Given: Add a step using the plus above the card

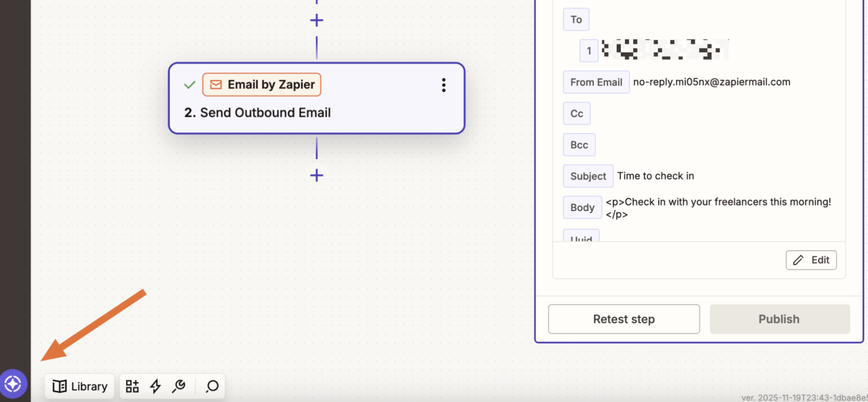Looking at the screenshot, I should [316, 20].
